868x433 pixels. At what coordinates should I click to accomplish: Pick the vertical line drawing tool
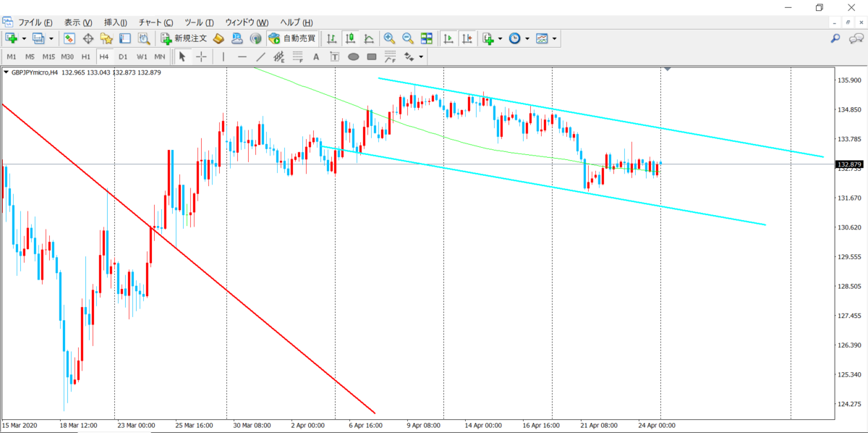224,56
